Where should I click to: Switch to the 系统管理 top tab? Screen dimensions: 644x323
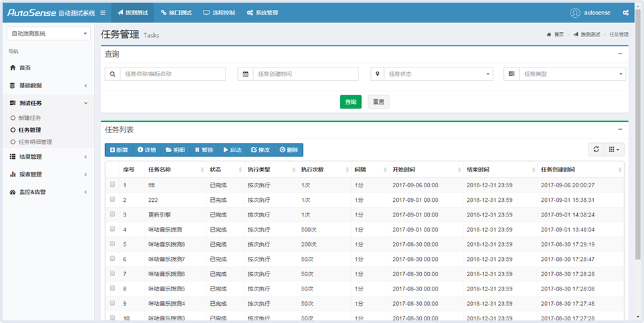262,13
